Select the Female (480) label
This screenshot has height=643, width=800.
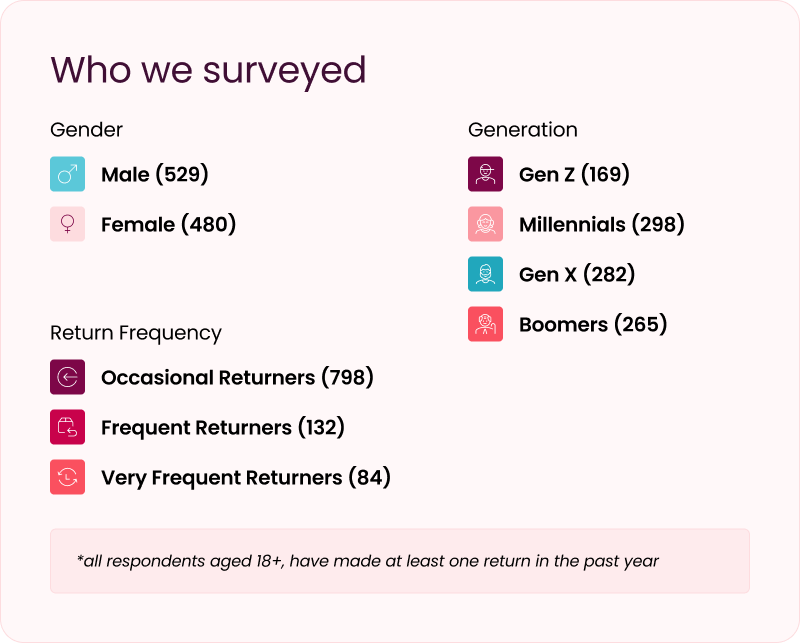(168, 225)
